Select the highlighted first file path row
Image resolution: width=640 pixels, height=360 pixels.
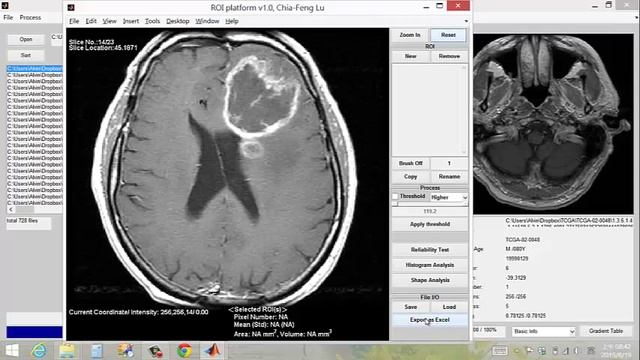[35, 69]
